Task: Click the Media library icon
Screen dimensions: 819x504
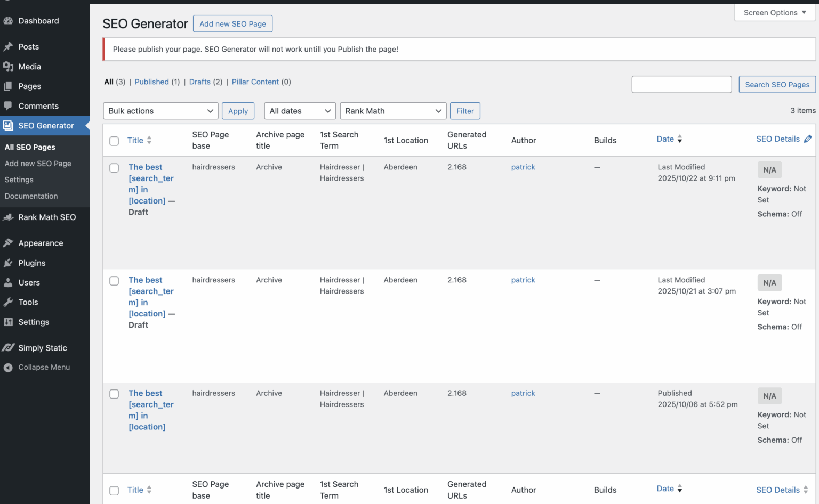Action: [x=8, y=67]
